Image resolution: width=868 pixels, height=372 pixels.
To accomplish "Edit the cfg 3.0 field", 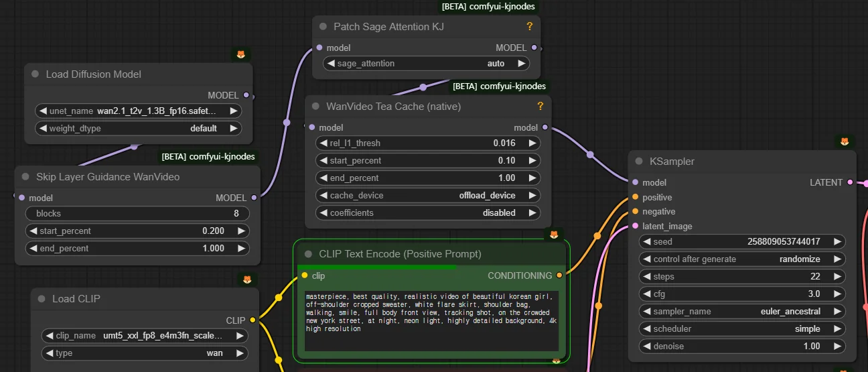I will point(742,294).
